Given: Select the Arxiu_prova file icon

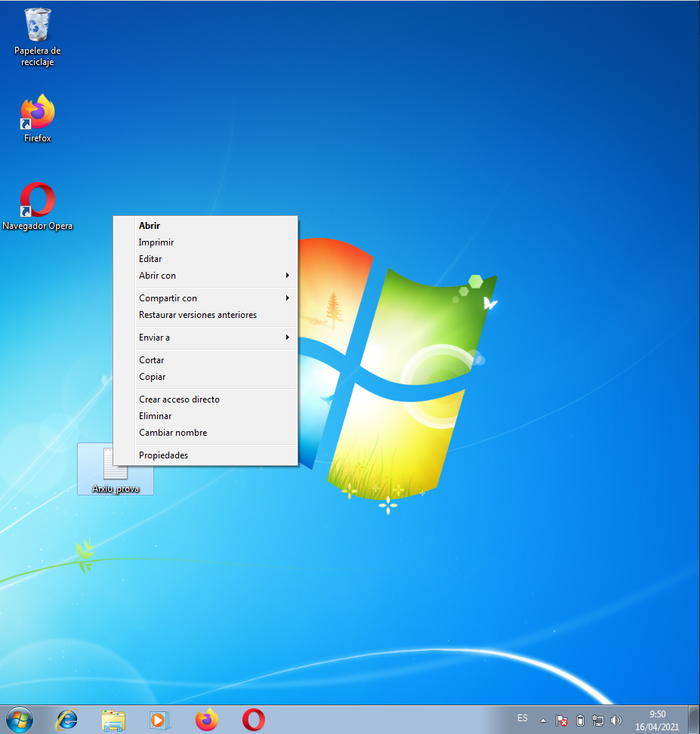Looking at the screenshot, I should [x=116, y=469].
